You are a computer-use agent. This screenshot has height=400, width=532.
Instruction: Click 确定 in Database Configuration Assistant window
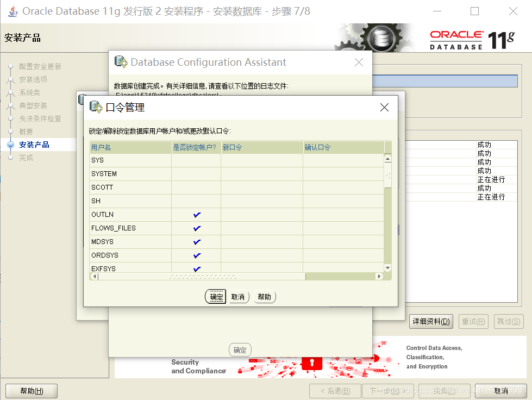[240, 350]
